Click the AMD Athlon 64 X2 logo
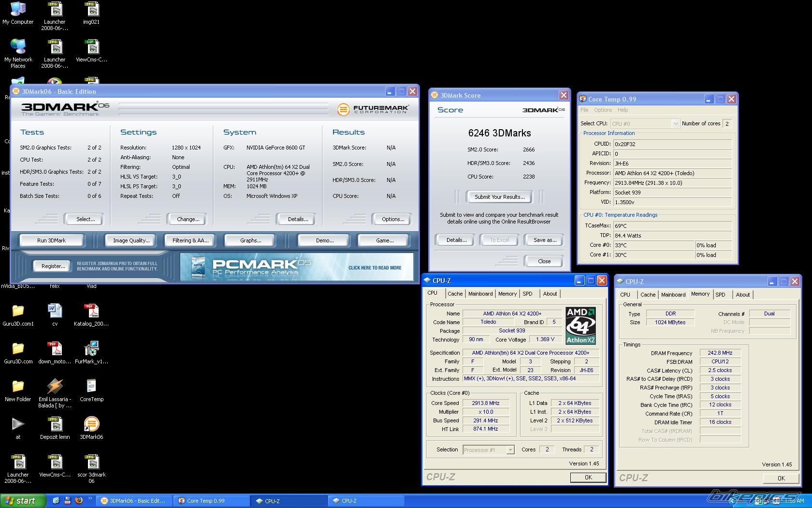812x508 pixels. (x=580, y=326)
